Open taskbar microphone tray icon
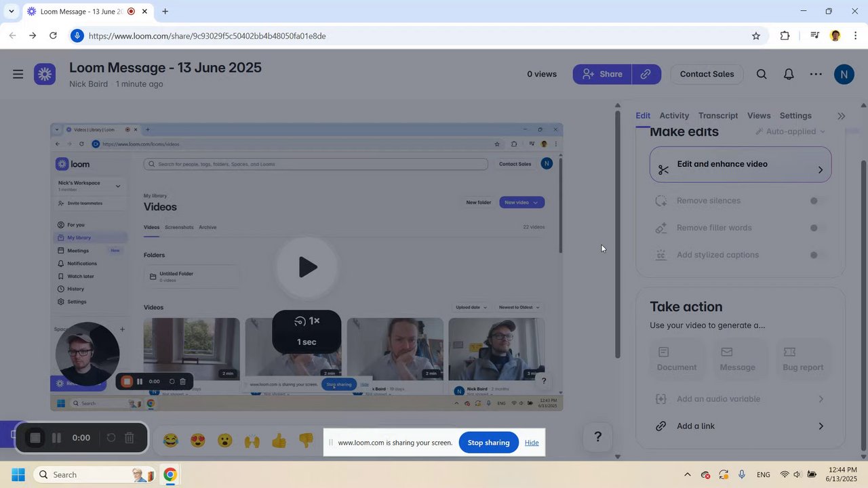 pyautogui.click(x=742, y=474)
